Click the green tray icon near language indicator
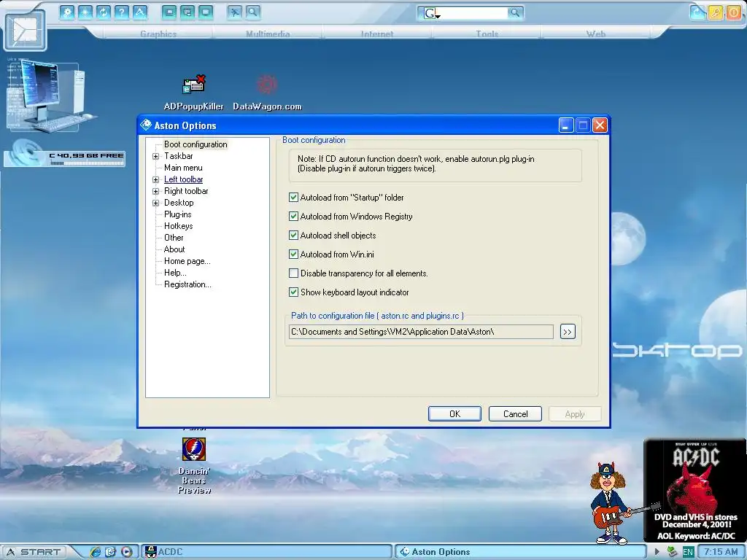Image resolution: width=747 pixels, height=560 pixels. [672, 552]
